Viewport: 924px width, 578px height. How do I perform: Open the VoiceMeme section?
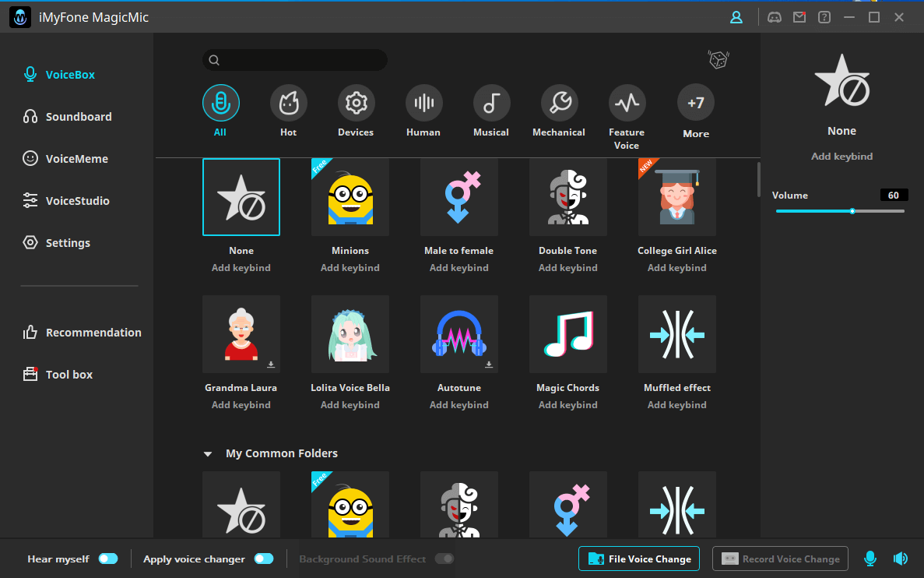[65, 158]
